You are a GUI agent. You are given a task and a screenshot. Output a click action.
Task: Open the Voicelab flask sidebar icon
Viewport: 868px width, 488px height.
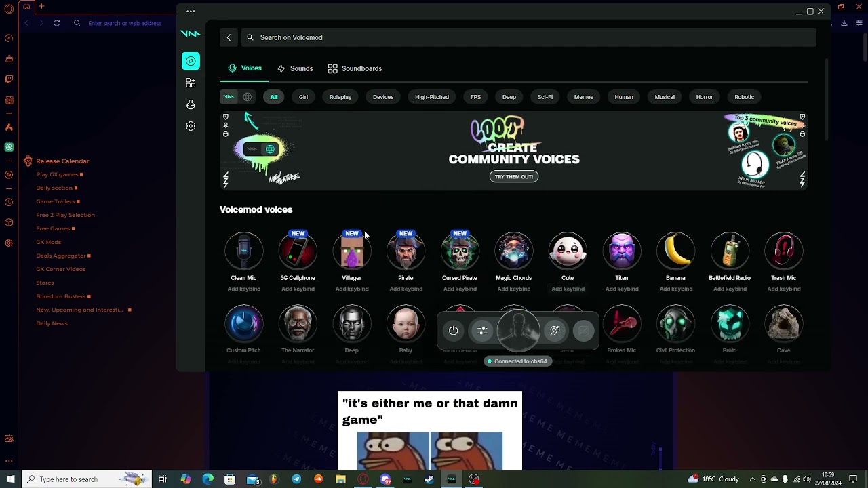tap(191, 104)
